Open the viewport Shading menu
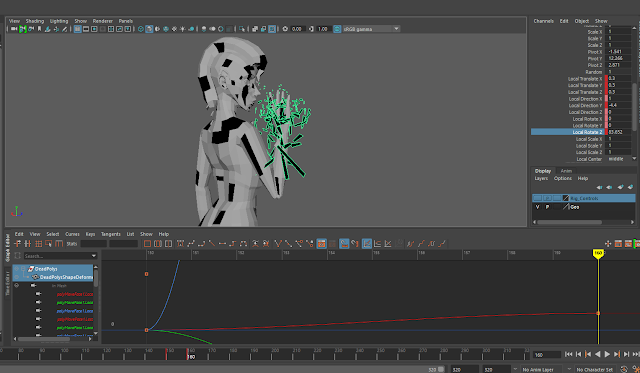 (x=35, y=21)
